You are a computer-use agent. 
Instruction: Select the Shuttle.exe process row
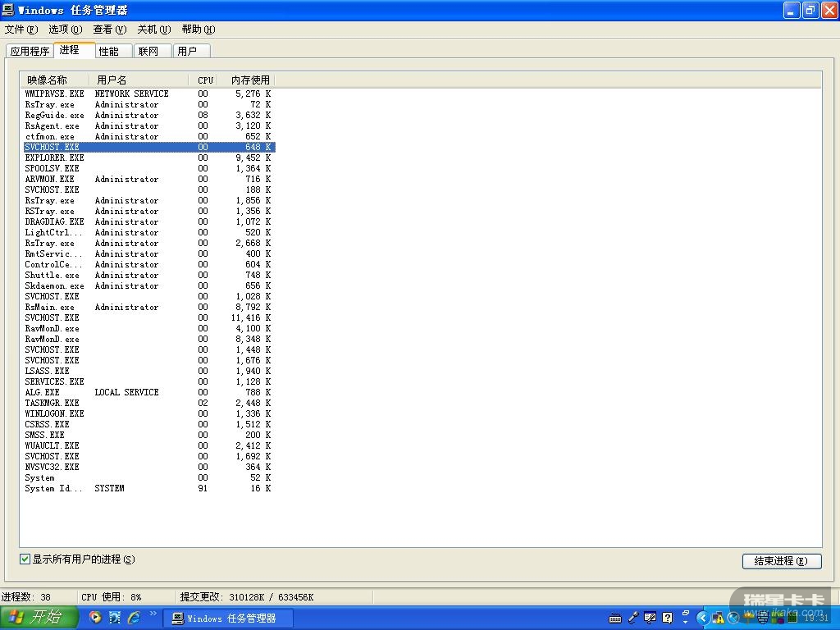coord(149,276)
